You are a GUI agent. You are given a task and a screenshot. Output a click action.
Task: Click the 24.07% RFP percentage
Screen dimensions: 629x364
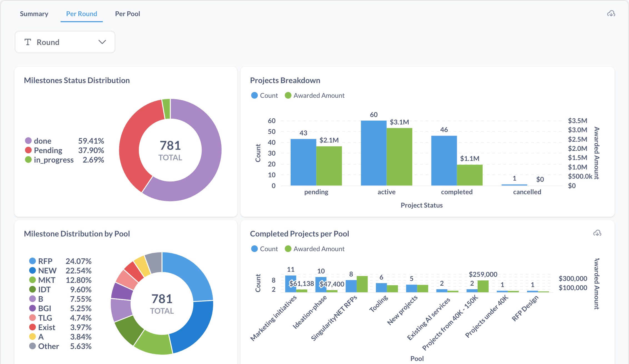79,261
